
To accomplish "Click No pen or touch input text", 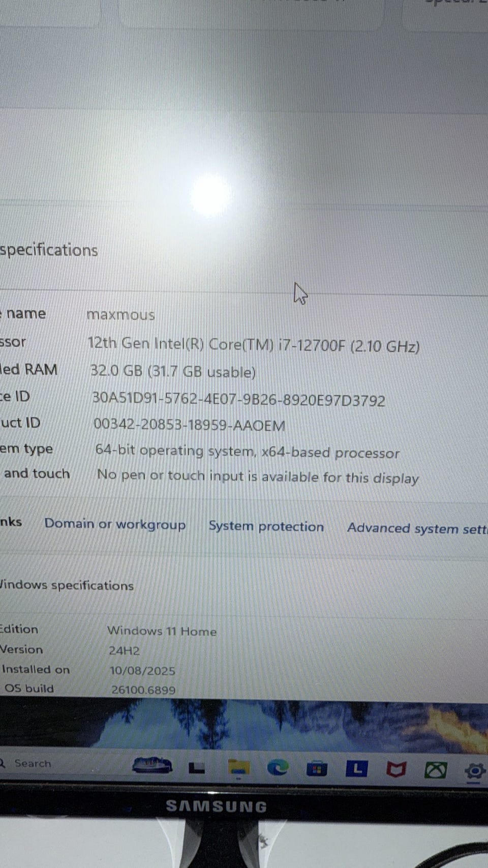I will (258, 476).
